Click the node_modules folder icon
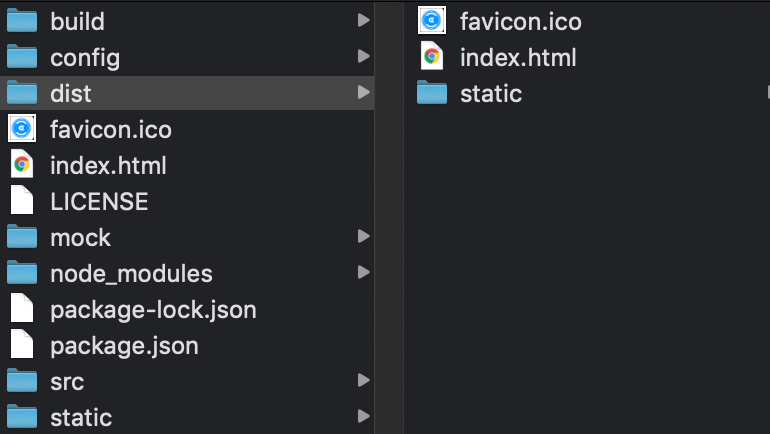Viewport: 770px width, 434px height. 22,273
